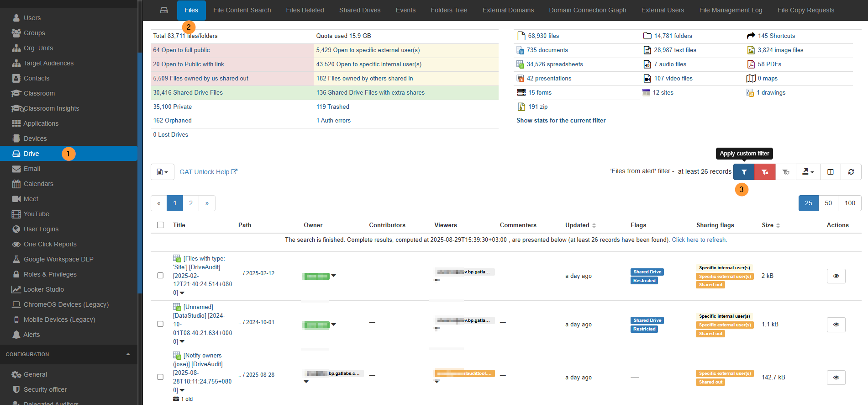The height and width of the screenshot is (405, 868).
Task: Set page size to 100 records
Action: (849, 203)
